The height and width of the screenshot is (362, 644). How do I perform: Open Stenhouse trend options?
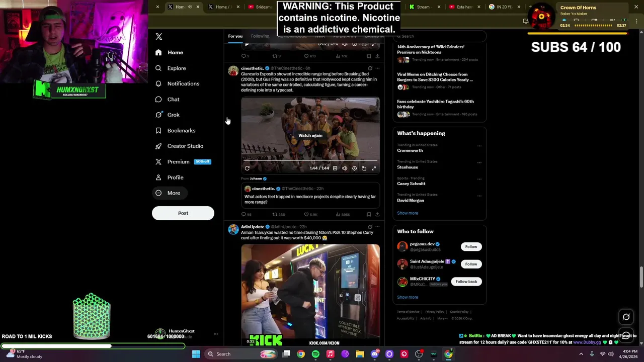click(479, 162)
